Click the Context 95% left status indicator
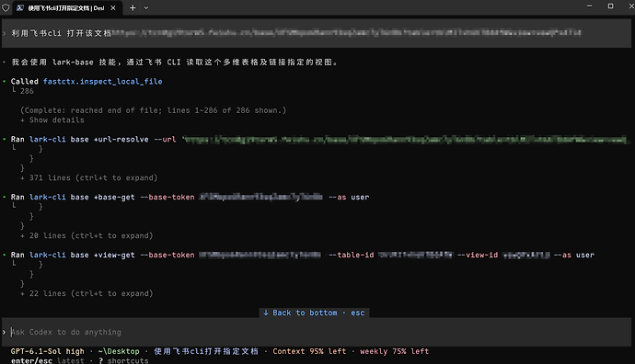 tap(309, 351)
